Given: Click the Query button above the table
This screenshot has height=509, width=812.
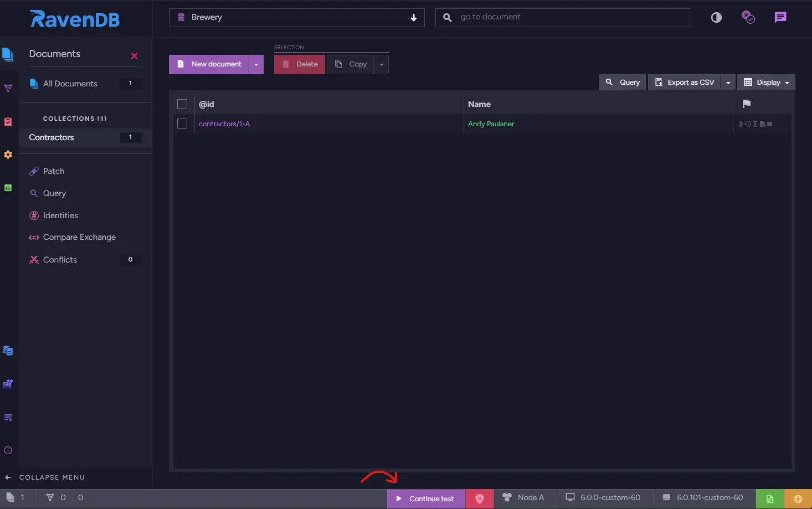Looking at the screenshot, I should pyautogui.click(x=623, y=83).
